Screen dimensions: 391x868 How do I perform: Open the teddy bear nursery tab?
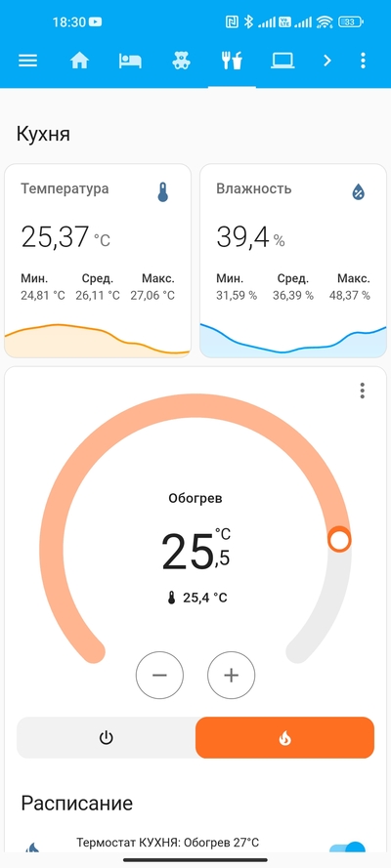click(x=180, y=61)
